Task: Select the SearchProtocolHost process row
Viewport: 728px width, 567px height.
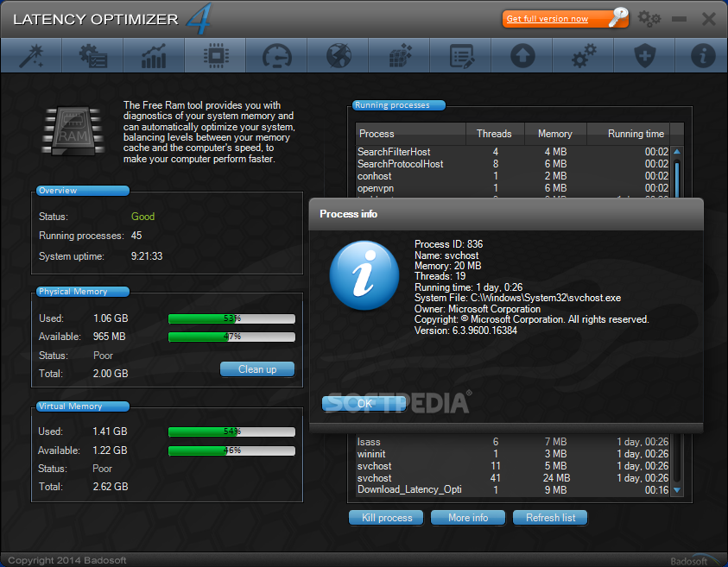Action: pos(513,164)
